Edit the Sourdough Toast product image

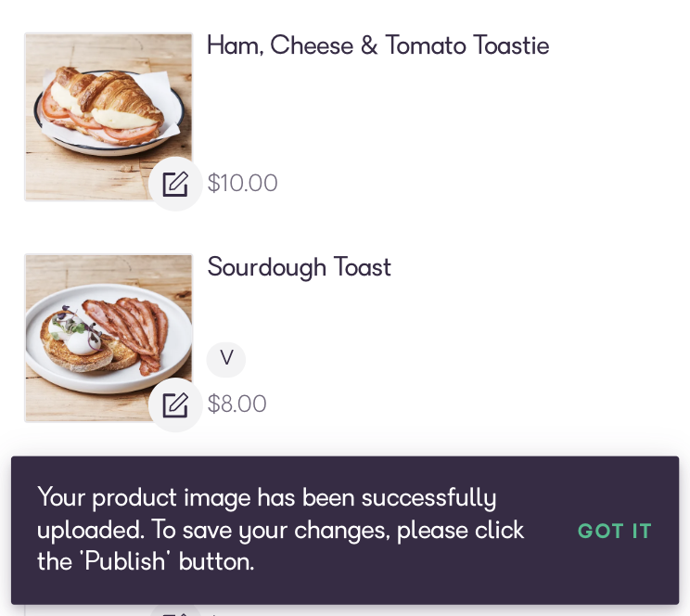[175, 404]
